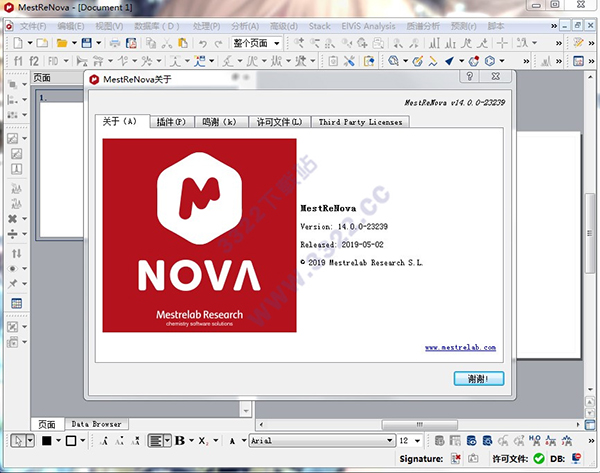Click the black fill color swatch
The image size is (600, 473).
point(47,441)
